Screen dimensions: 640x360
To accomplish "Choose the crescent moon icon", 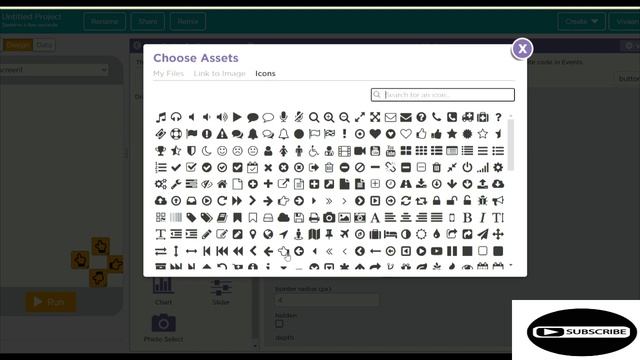I will (207, 151).
